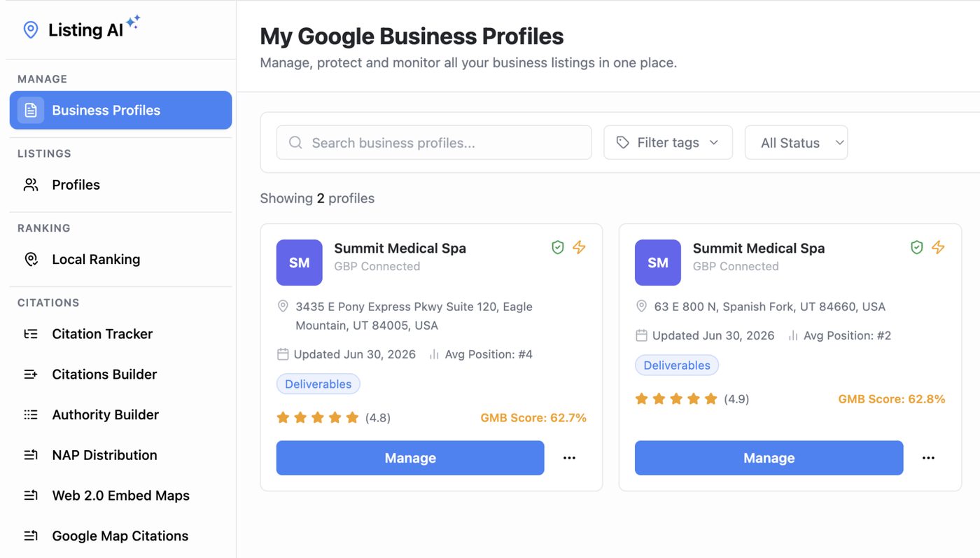Viewport: 980px width, 558px height.
Task: Click GMB Score: 62.7% text
Action: (x=533, y=418)
